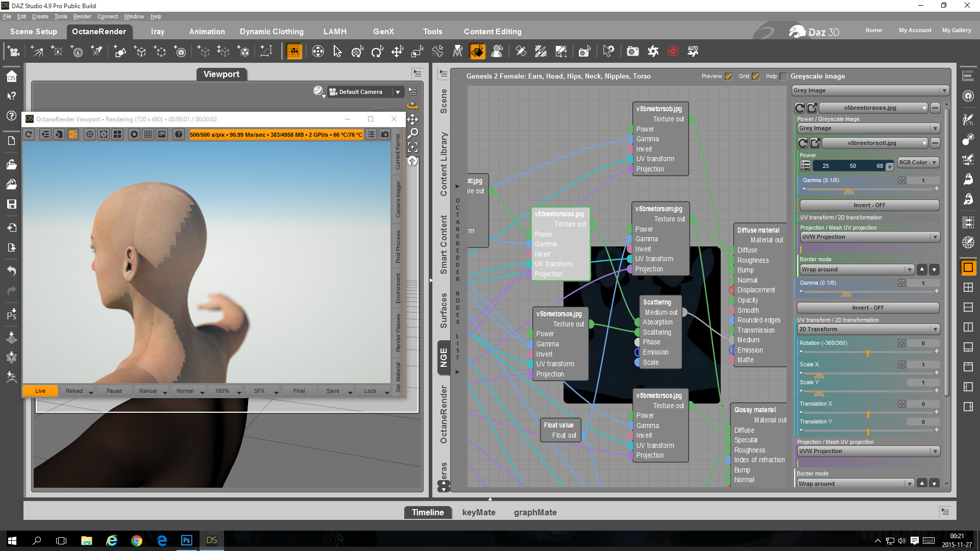Switch to the Iray tab
This screenshot has height=551, width=980.
pos(158,32)
